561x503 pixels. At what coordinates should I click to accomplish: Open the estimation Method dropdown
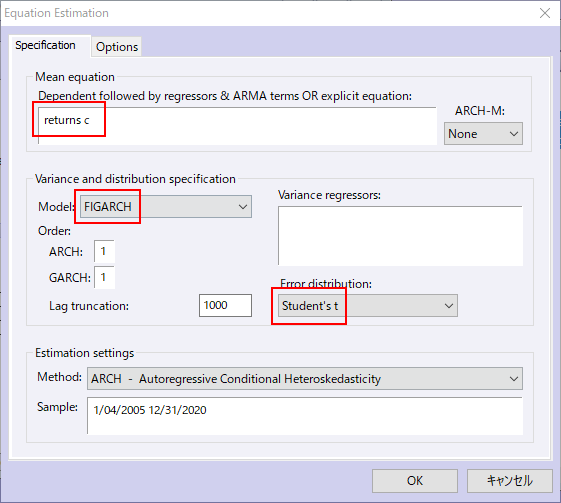[x=305, y=379]
